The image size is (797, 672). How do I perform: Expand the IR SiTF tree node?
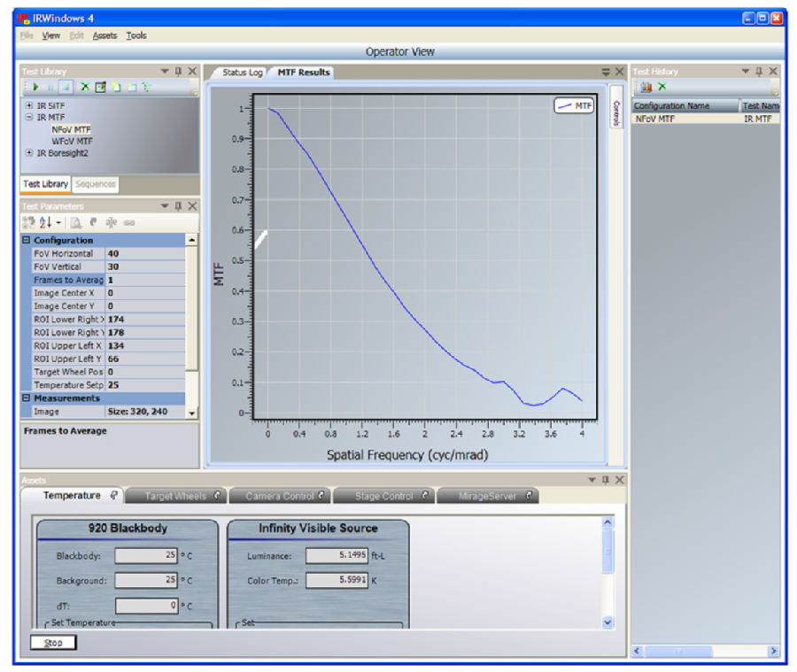pyautogui.click(x=29, y=105)
